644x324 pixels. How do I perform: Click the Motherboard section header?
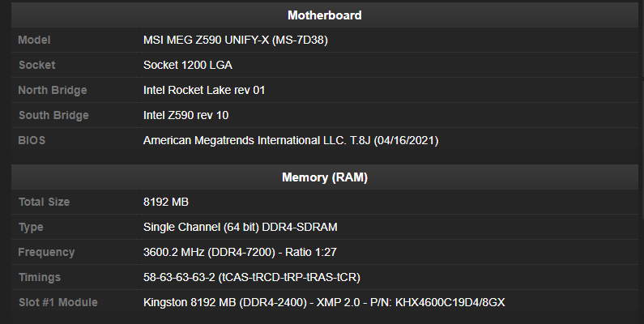[x=324, y=15]
